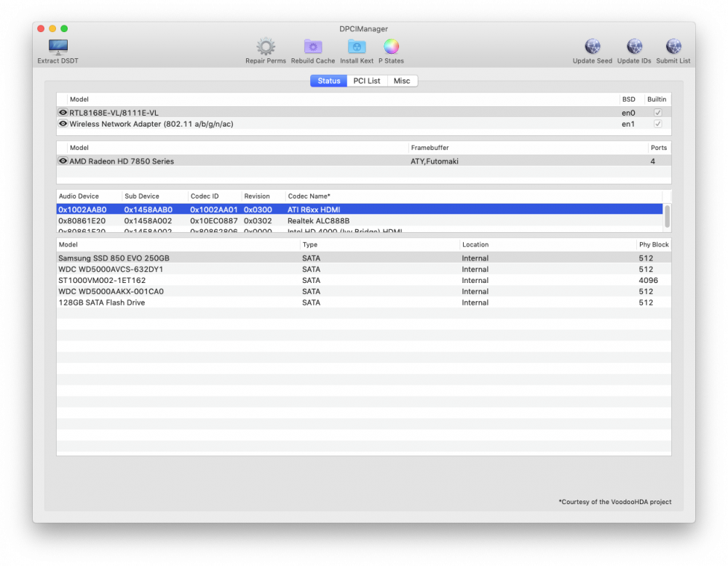Click the 0x10EC0887 codec ID cell
728x566 pixels.
coord(213,221)
